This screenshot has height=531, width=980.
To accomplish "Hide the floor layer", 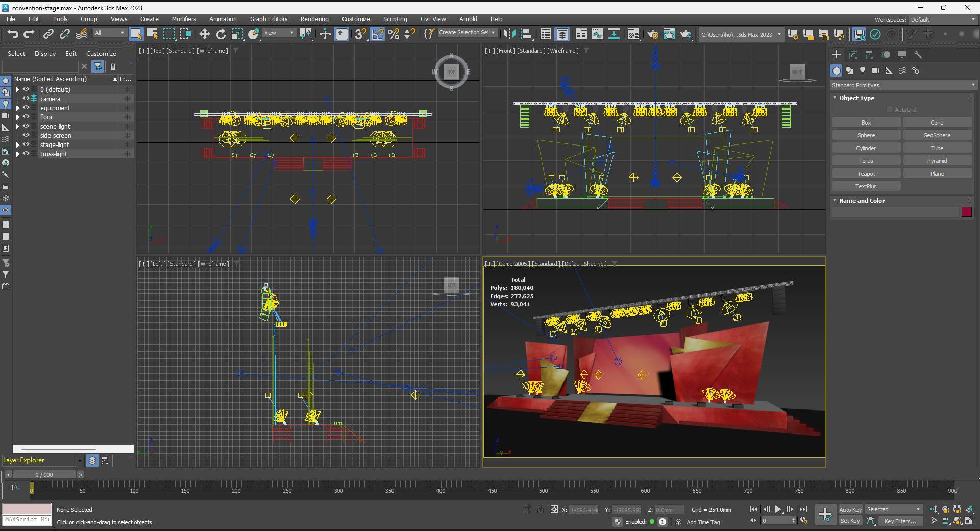I will (26, 117).
